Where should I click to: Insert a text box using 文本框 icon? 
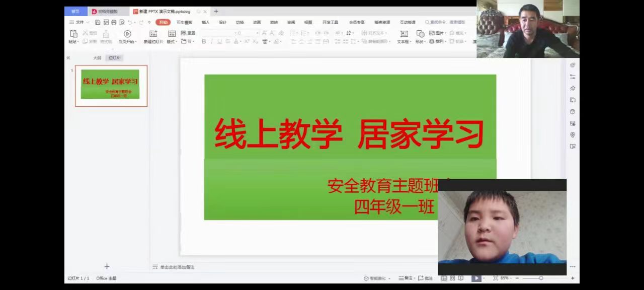click(405, 34)
